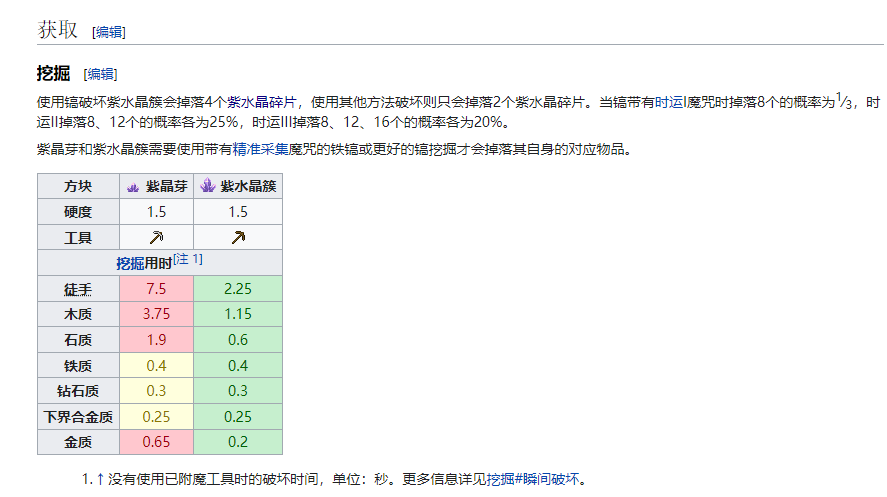Click 紫晶芽 hardness value 1.5
This screenshot has height=497, width=887.
point(156,212)
